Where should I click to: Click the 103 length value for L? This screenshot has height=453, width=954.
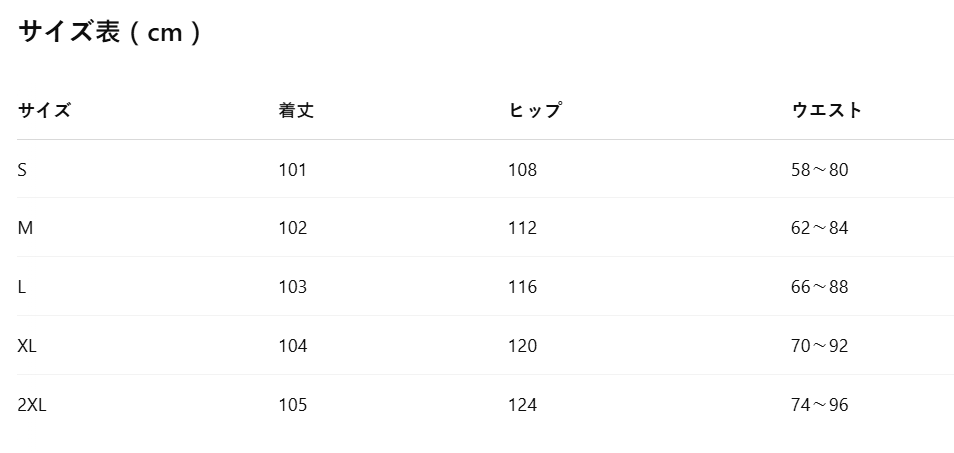coord(293,287)
